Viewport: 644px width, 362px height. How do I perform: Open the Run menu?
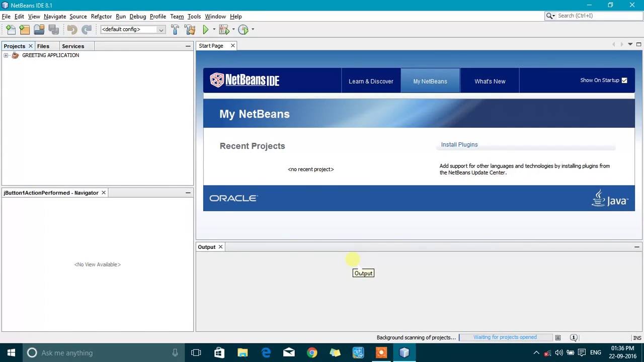[x=121, y=17]
